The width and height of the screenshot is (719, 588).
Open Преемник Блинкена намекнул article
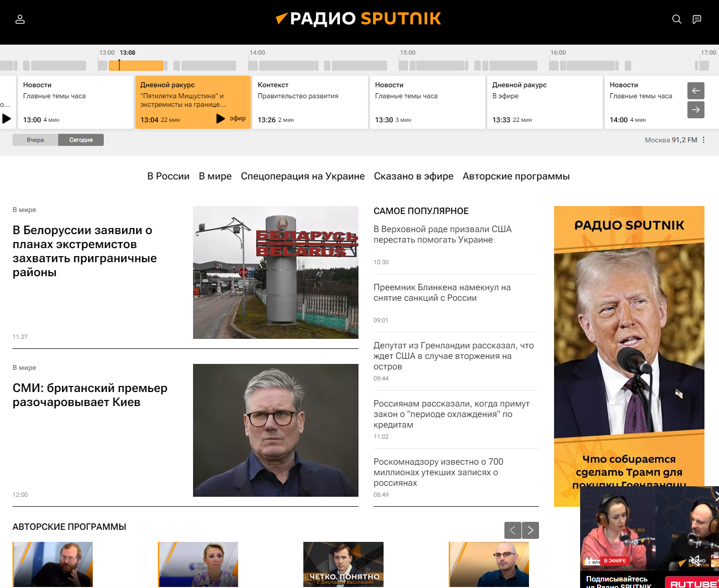coord(442,292)
